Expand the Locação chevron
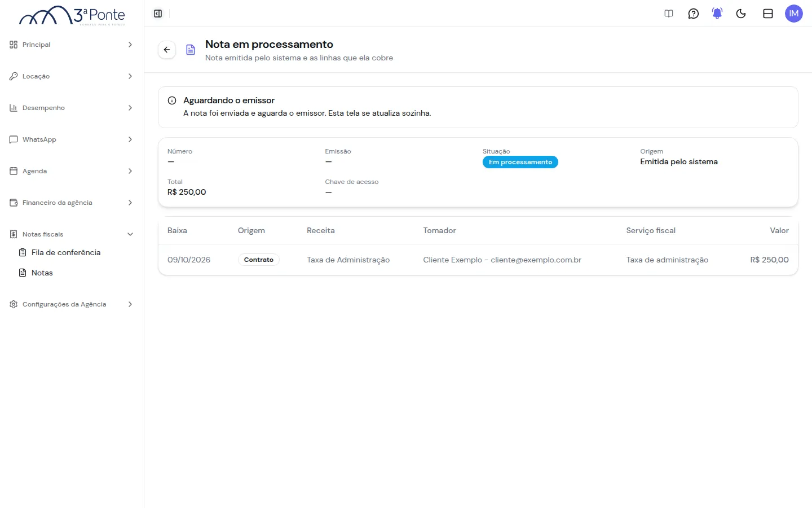The width and height of the screenshot is (812, 508). click(x=130, y=76)
